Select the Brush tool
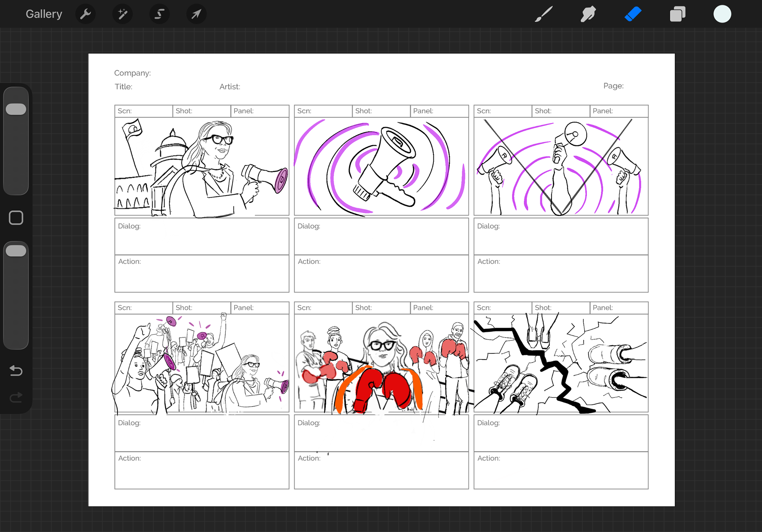Image resolution: width=762 pixels, height=532 pixels. point(543,14)
